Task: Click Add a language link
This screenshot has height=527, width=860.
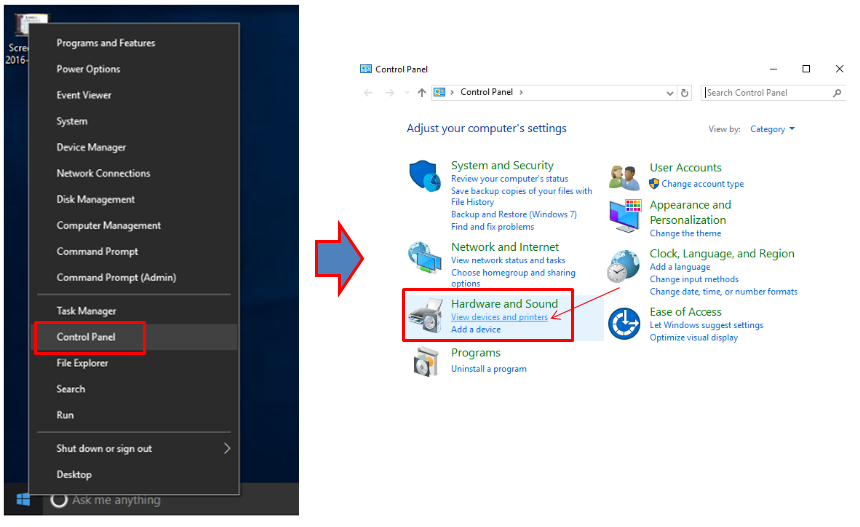Action: pos(680,267)
